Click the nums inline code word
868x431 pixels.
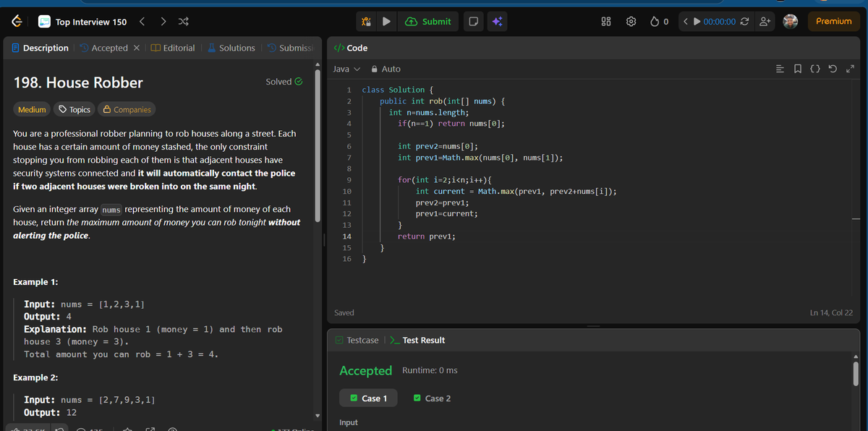111,210
